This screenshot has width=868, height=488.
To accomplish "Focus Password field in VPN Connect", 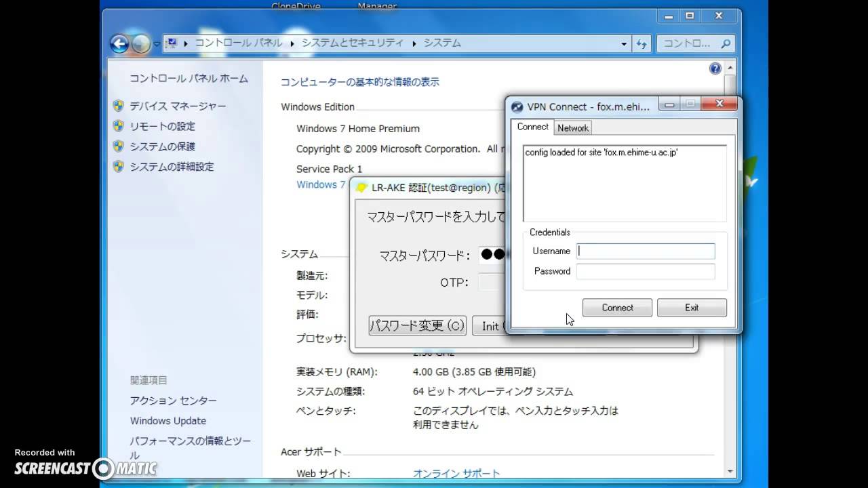I will point(646,271).
